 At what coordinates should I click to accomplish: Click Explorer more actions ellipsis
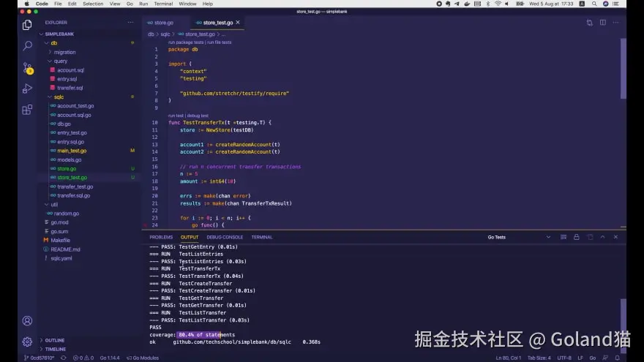(x=130, y=23)
